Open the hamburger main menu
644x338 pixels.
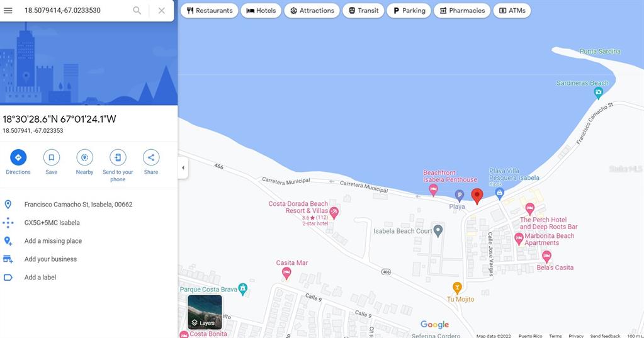(8, 11)
